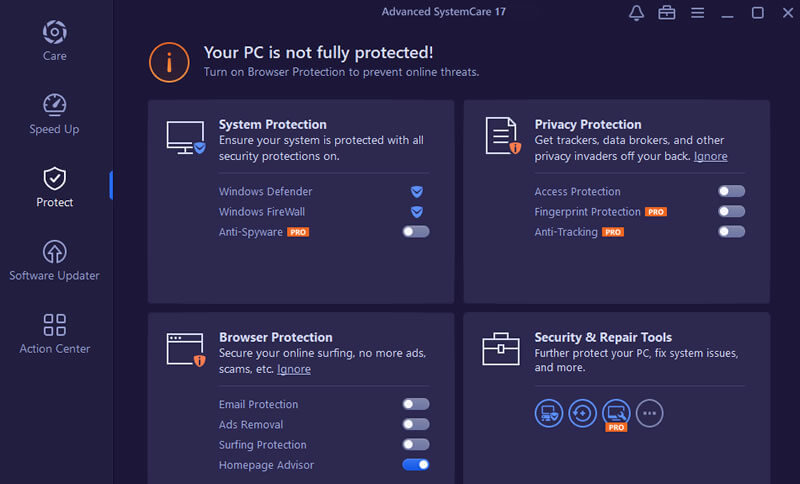Click the toolbox icon in title bar
This screenshot has width=800, height=484.
[666, 13]
